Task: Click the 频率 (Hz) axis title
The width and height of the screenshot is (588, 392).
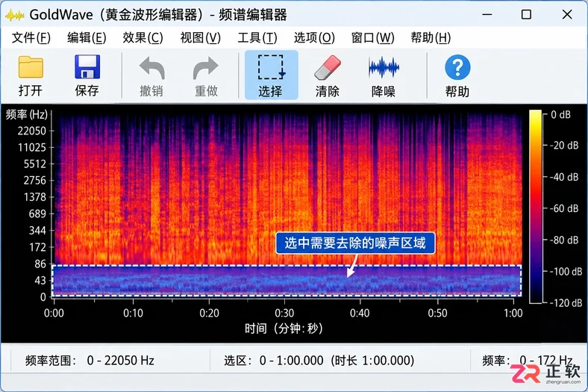Action: [x=27, y=114]
